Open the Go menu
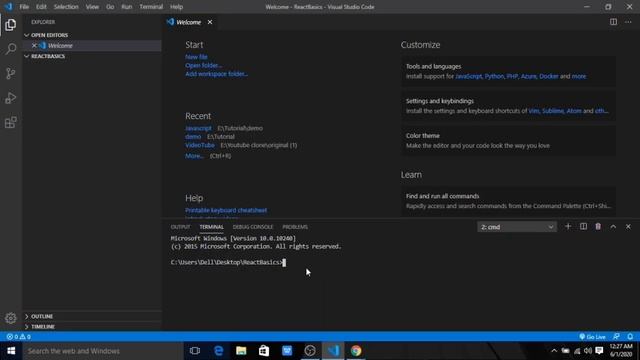 coord(110,7)
